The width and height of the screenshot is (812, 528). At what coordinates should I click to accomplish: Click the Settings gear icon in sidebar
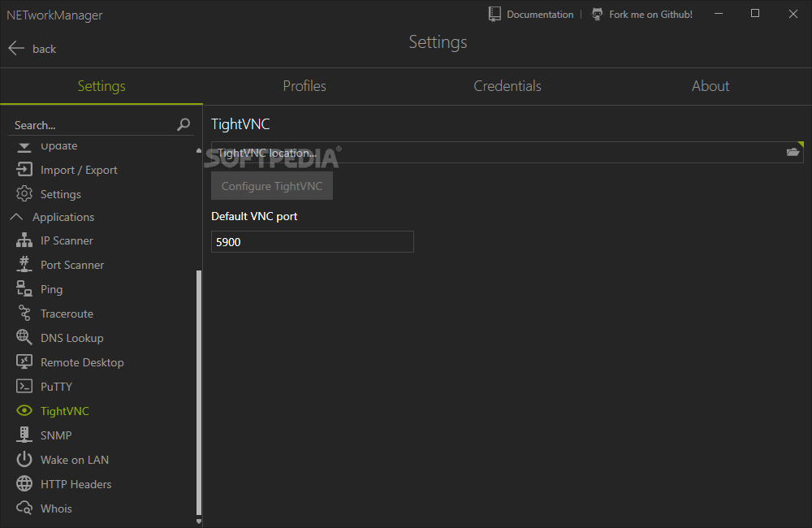pyautogui.click(x=24, y=193)
